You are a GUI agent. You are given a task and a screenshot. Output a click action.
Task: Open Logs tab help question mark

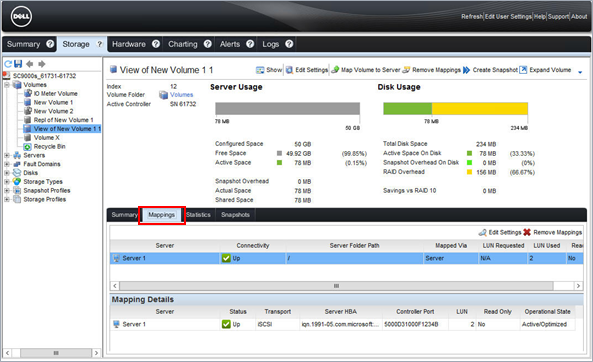point(289,44)
